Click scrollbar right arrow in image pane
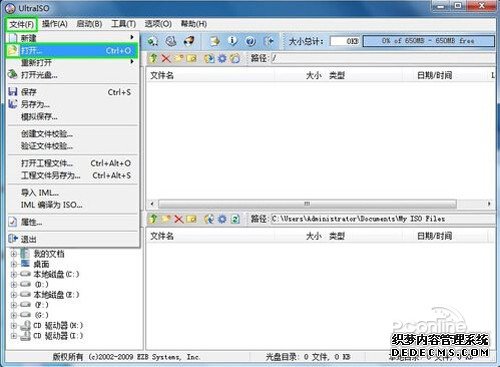 click(x=489, y=204)
